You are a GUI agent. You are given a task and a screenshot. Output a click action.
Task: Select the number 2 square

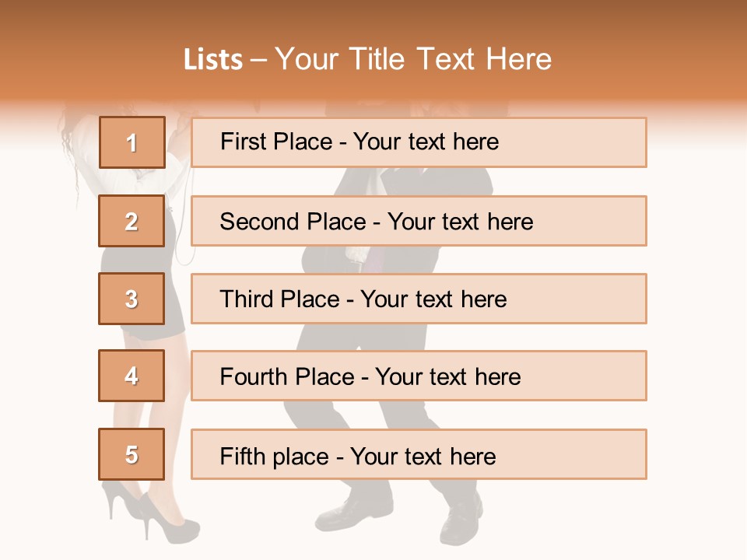click(132, 221)
